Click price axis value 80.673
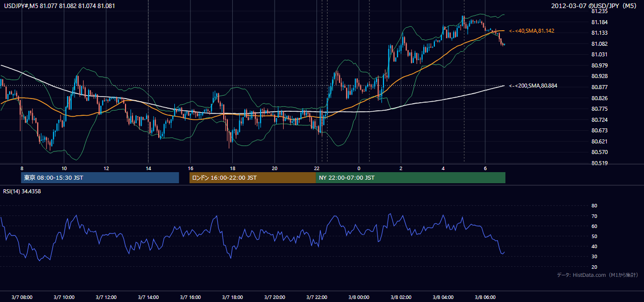This screenshot has width=644, height=302. point(599,130)
